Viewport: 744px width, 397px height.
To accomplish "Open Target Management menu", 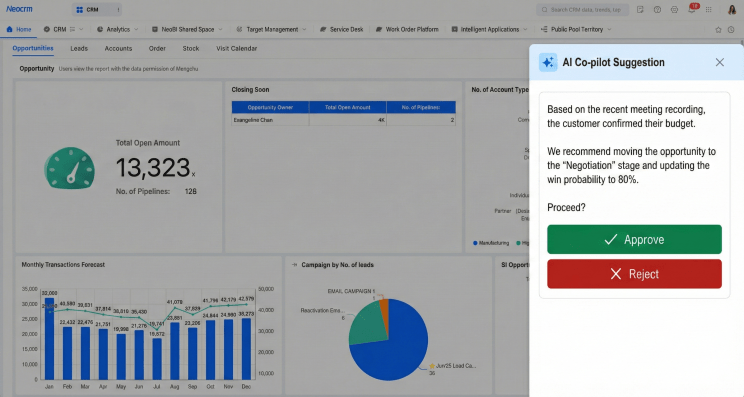I will pyautogui.click(x=272, y=29).
